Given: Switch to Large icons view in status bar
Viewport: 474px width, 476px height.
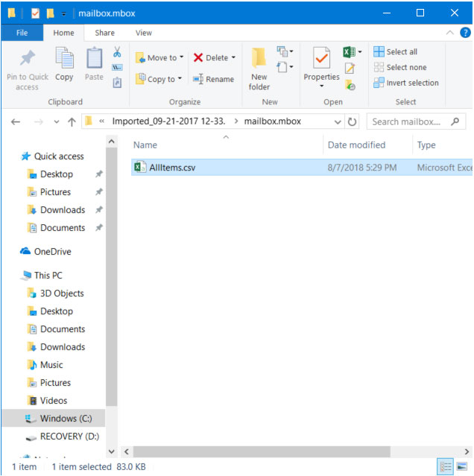Looking at the screenshot, I should pos(461,466).
